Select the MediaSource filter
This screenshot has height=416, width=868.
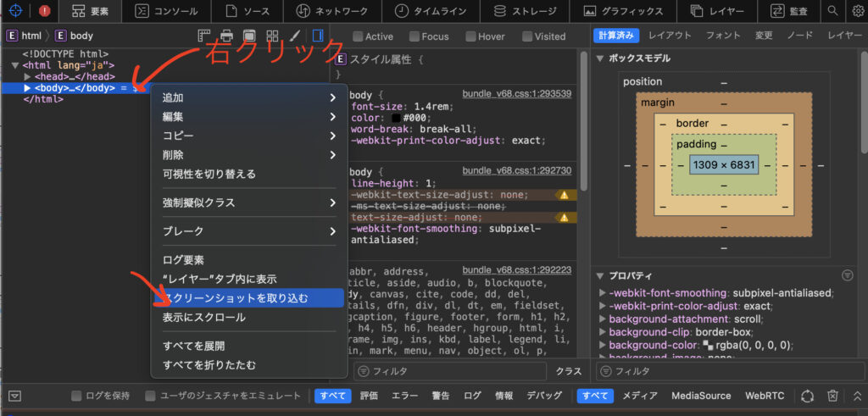pos(701,396)
